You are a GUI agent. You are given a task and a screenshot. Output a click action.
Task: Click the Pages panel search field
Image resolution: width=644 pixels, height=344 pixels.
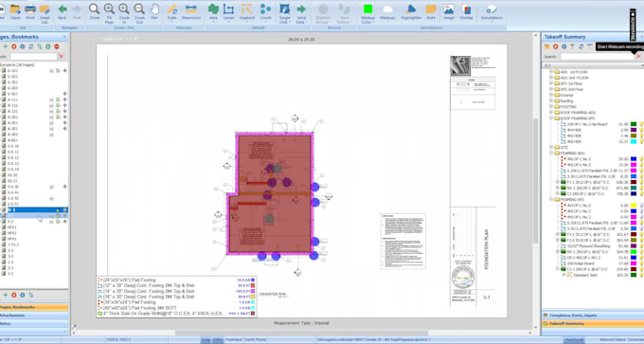click(33, 56)
